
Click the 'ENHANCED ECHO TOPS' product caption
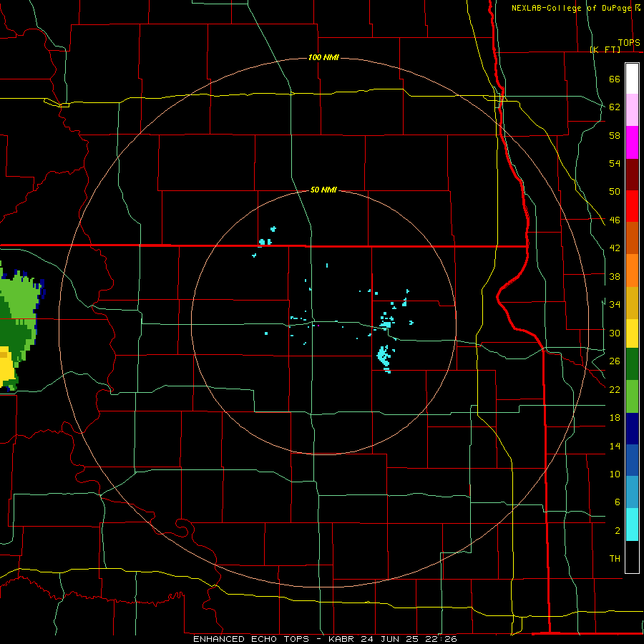(251, 639)
